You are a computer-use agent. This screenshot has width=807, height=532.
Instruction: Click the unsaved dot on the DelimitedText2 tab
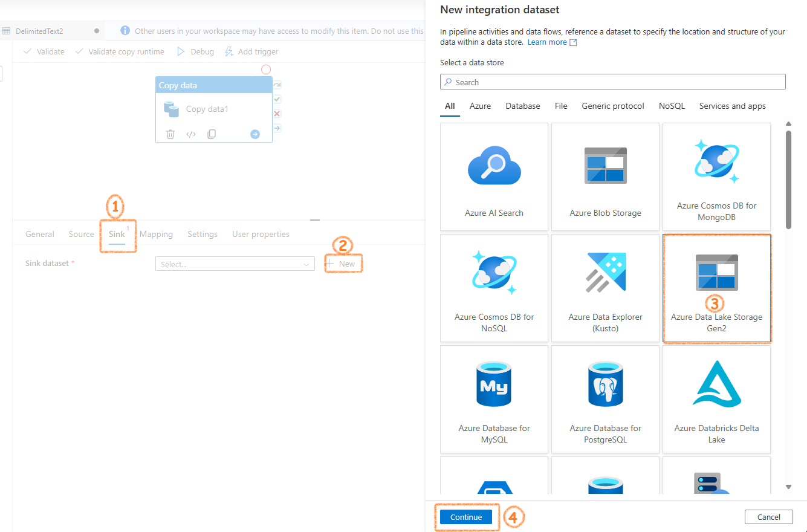pyautogui.click(x=97, y=31)
